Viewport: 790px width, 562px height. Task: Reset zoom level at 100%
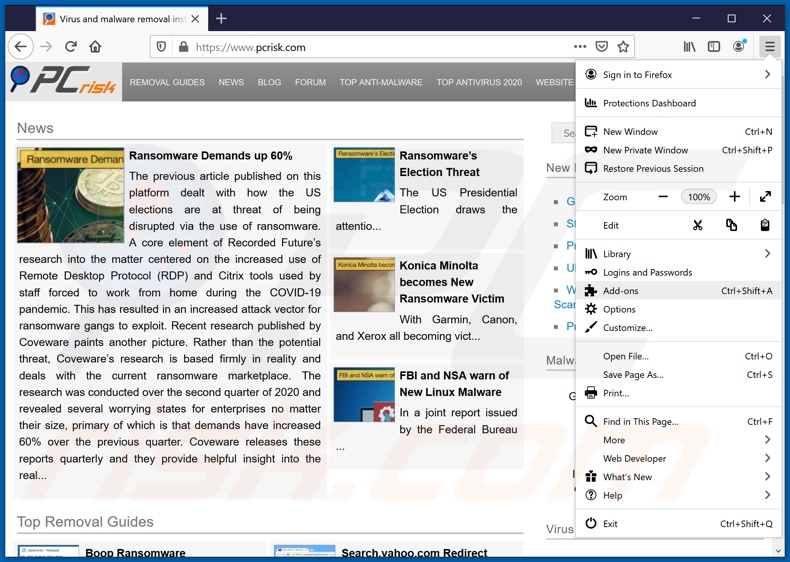[x=699, y=197]
